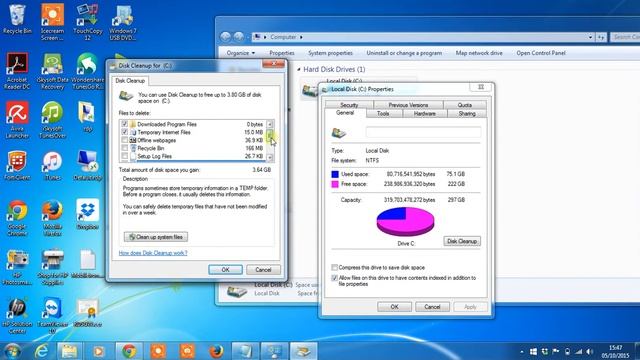Open the Previous Versions tab
Screen dimensions: 640x360
coord(408,105)
